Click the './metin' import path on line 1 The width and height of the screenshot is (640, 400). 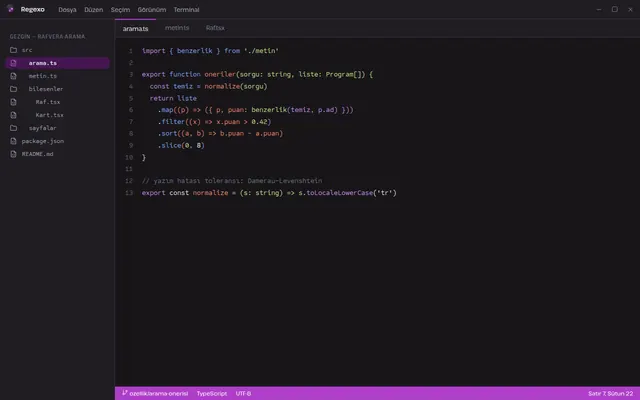pos(261,51)
